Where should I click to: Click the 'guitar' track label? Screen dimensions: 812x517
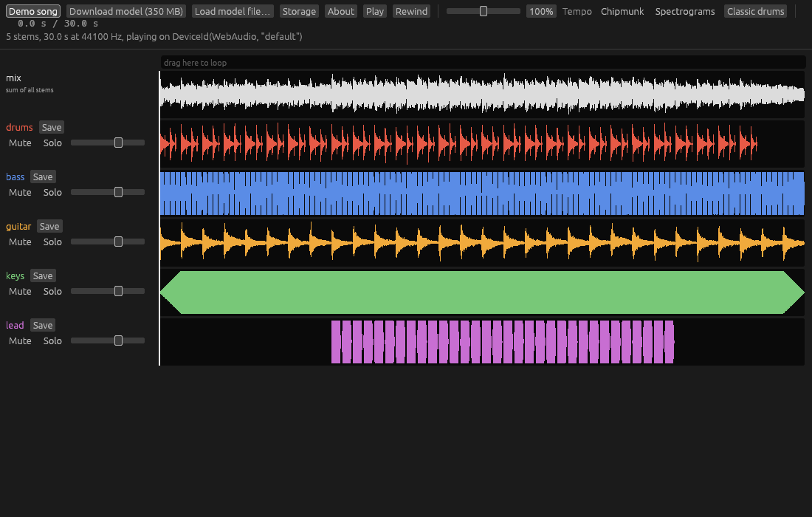pos(18,227)
